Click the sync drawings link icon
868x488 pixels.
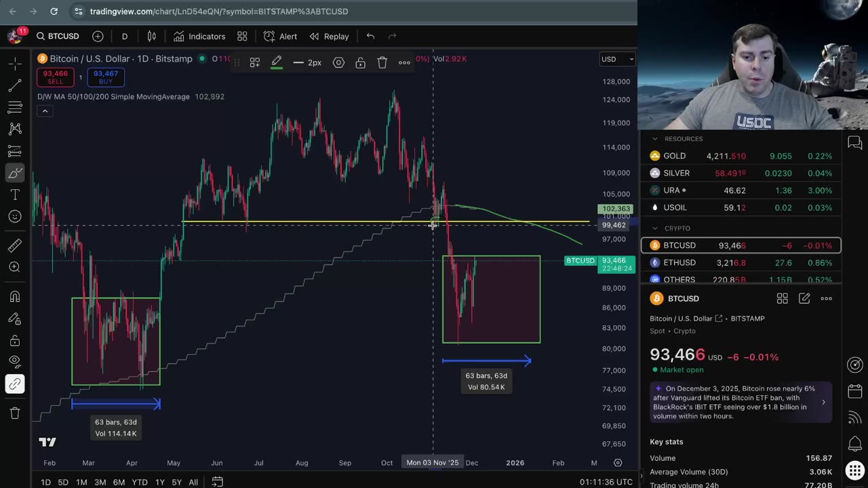(14, 384)
